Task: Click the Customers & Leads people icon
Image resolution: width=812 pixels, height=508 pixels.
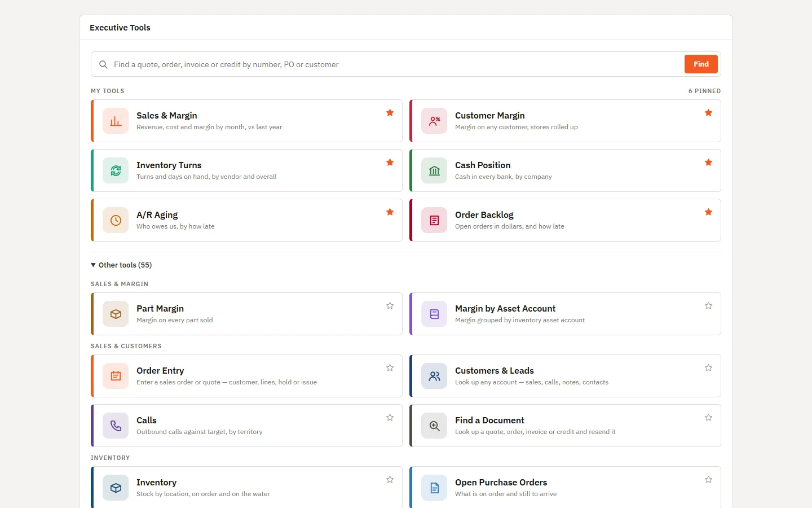Action: [434, 376]
